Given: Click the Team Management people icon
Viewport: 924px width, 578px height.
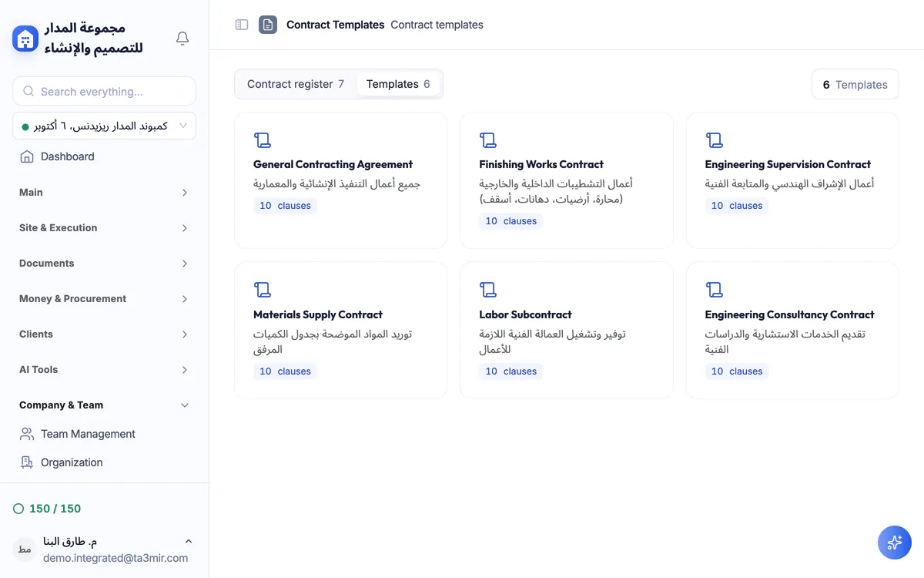Looking at the screenshot, I should point(27,434).
